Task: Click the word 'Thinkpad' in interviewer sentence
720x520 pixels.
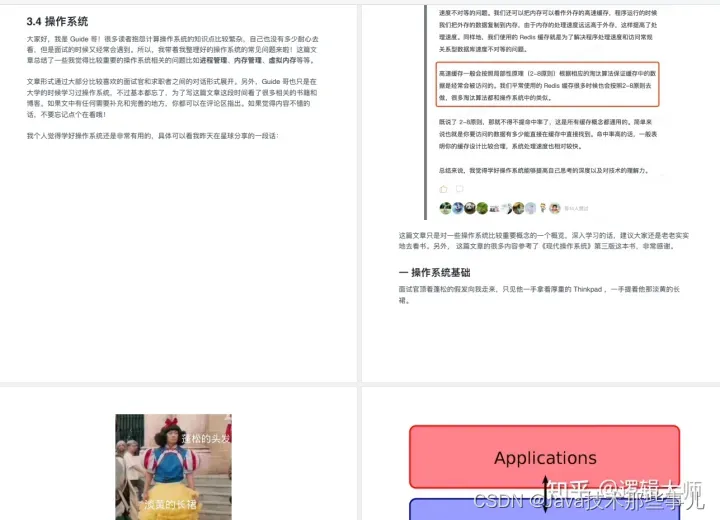Action: (x=587, y=289)
